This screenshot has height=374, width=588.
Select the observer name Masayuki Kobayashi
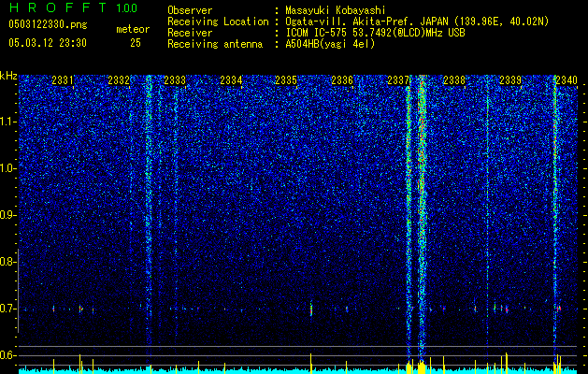point(336,10)
